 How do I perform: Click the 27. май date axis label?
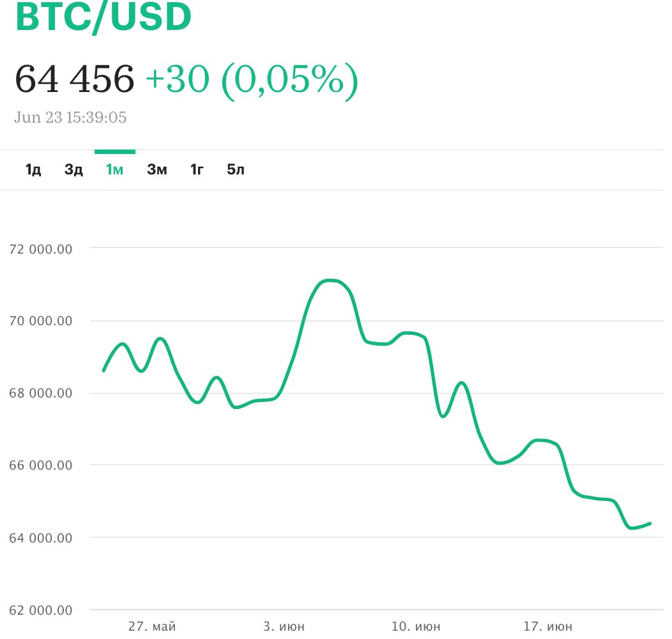[151, 626]
